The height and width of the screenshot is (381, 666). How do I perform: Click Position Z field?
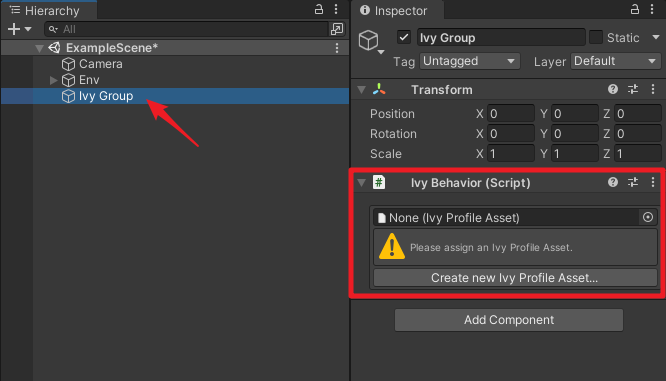638,113
